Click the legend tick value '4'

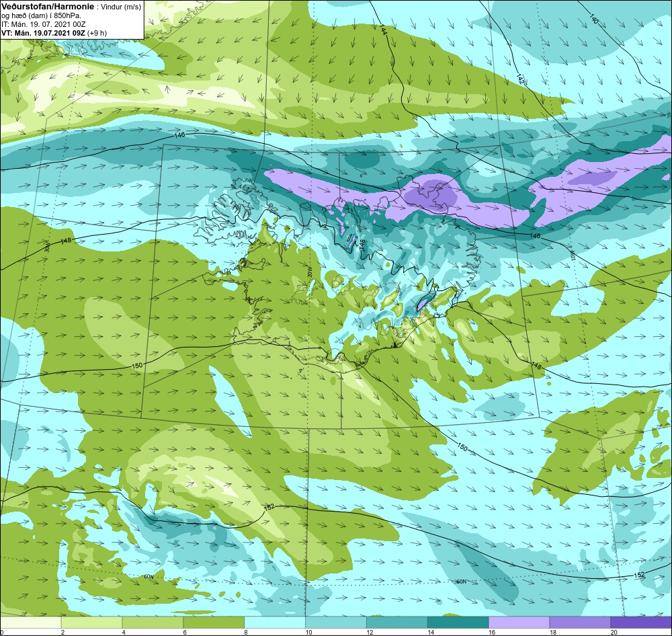pyautogui.click(x=124, y=632)
